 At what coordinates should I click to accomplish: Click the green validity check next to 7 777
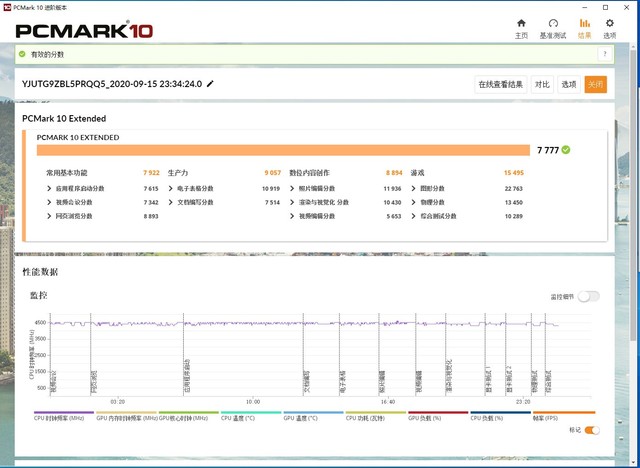[x=566, y=150]
